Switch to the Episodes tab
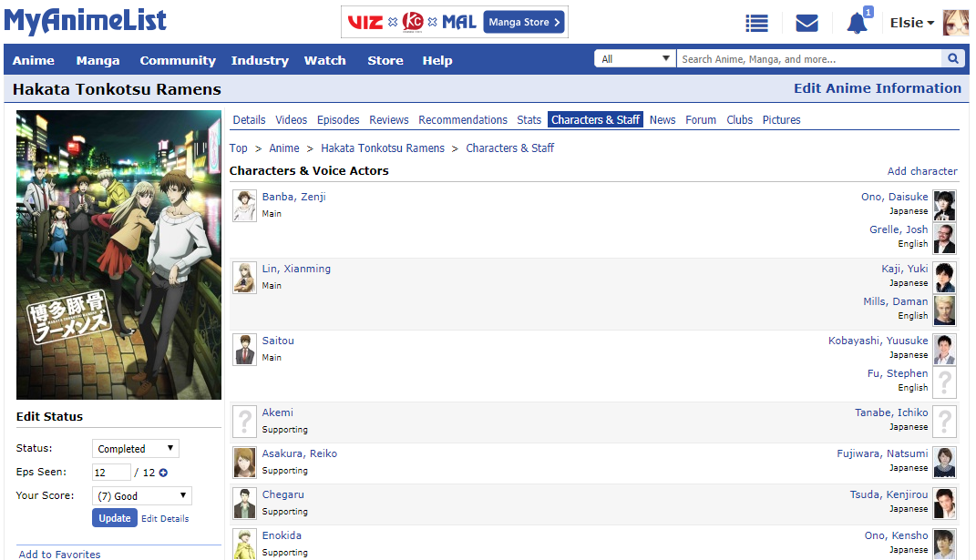Image resolution: width=976 pixels, height=560 pixels. click(338, 120)
